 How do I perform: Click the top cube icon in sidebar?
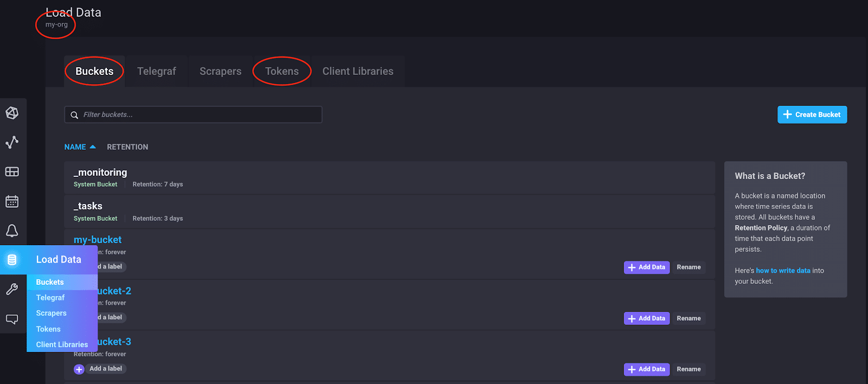(13, 113)
